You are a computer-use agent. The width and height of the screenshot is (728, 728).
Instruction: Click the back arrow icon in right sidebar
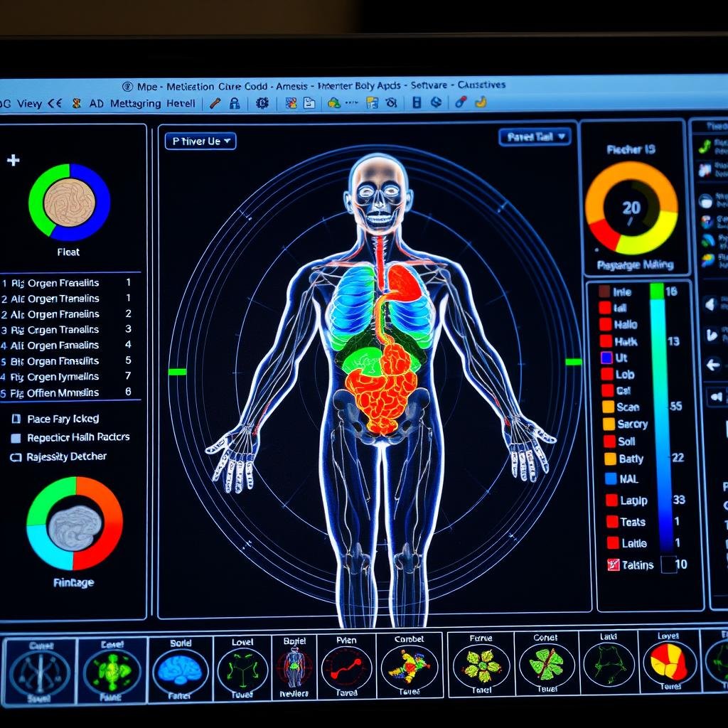(x=712, y=363)
